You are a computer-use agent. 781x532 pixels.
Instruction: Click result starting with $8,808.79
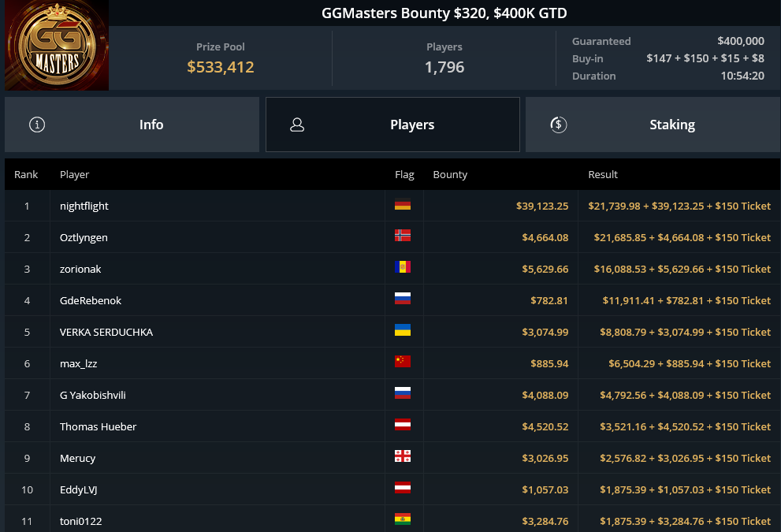pos(686,333)
